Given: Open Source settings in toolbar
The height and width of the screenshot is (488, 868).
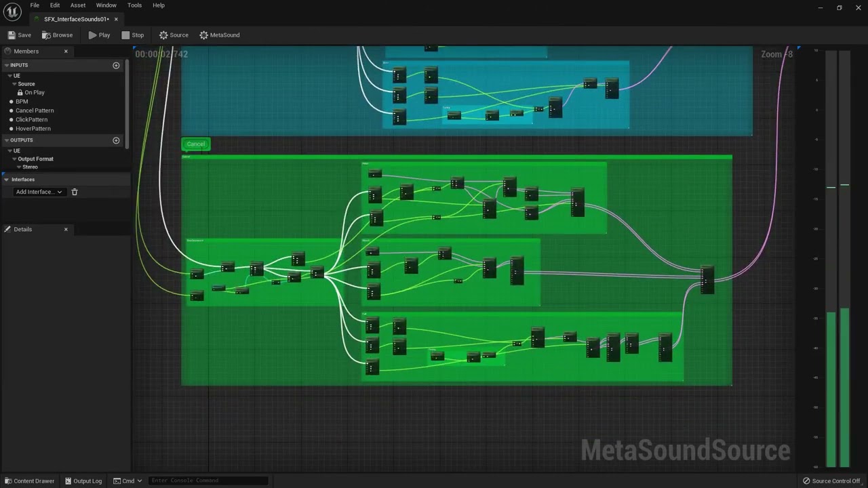Looking at the screenshot, I should [x=174, y=35].
